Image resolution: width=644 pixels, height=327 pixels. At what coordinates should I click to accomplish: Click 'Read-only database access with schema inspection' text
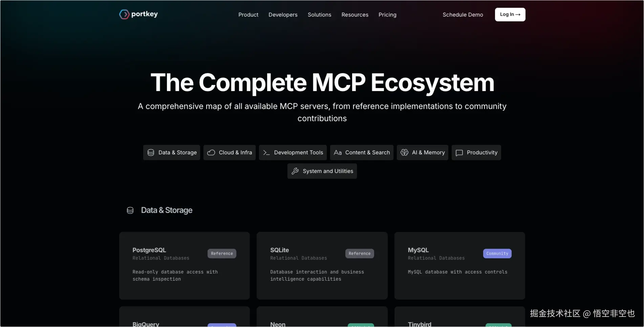(x=175, y=276)
